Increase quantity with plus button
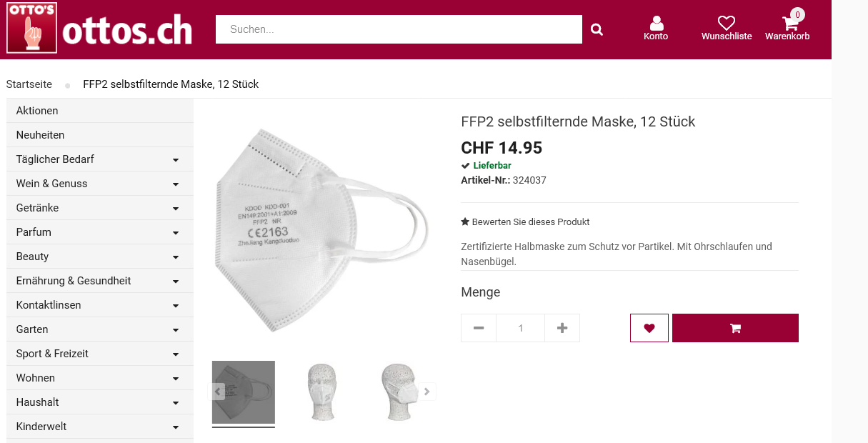 pyautogui.click(x=562, y=328)
